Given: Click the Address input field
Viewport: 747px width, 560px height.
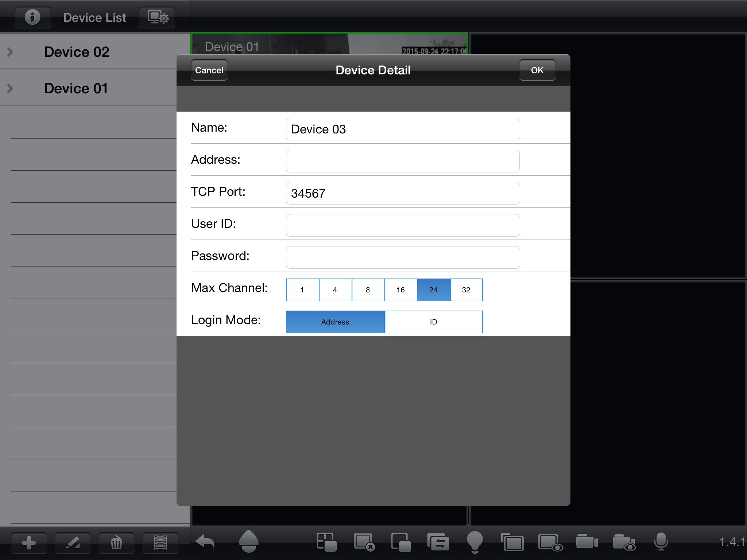Looking at the screenshot, I should pyautogui.click(x=402, y=161).
